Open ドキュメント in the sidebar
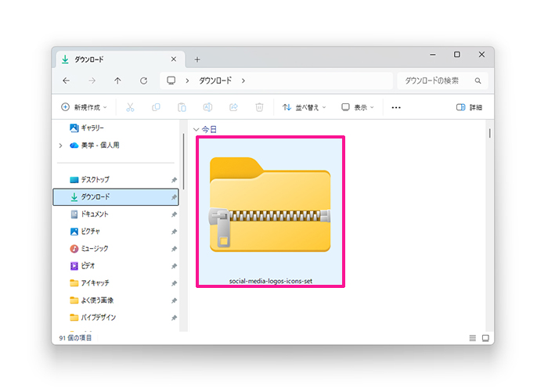 point(95,214)
